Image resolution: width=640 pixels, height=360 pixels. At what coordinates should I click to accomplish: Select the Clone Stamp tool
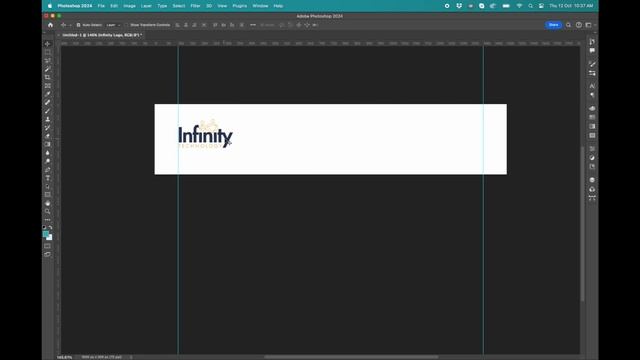47,119
